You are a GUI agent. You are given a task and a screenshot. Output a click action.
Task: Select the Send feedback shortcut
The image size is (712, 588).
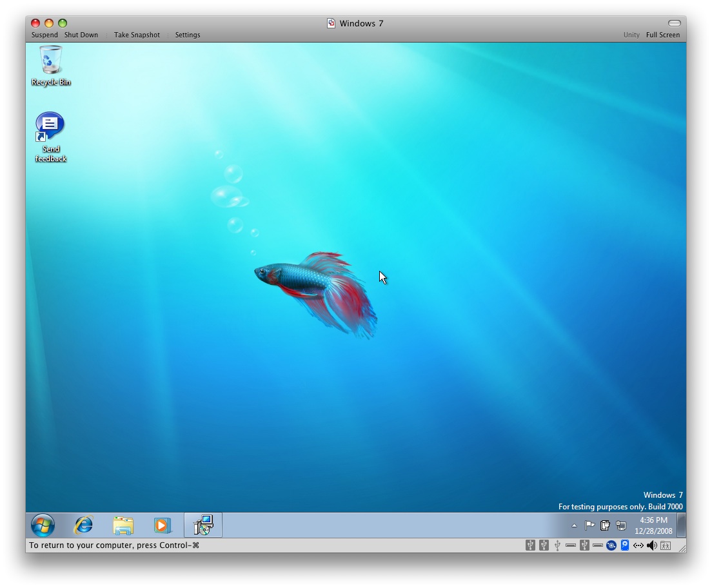click(x=51, y=137)
